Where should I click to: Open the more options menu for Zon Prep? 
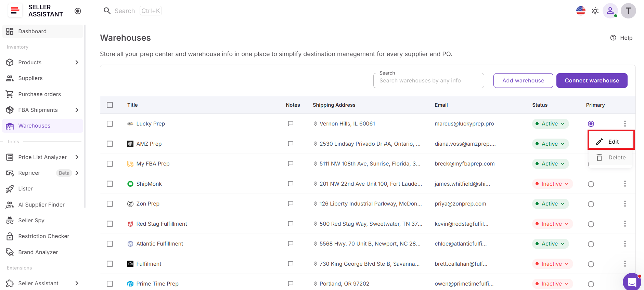click(x=625, y=204)
